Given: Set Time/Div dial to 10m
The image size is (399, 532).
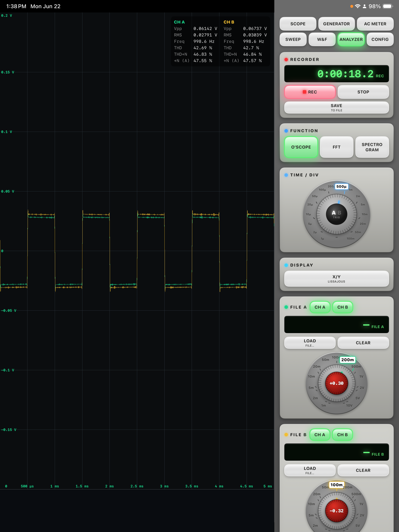Looking at the screenshot, I should tap(364, 214).
